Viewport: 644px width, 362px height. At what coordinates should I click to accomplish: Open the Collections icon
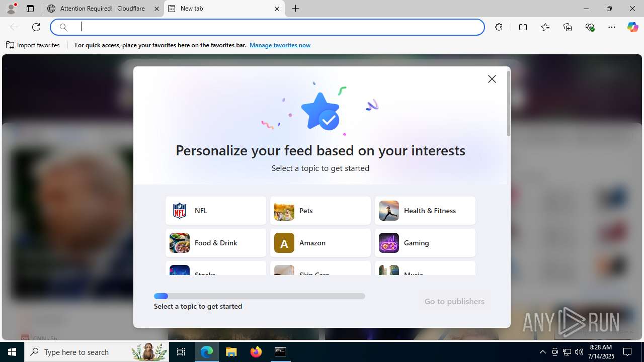pyautogui.click(x=568, y=27)
